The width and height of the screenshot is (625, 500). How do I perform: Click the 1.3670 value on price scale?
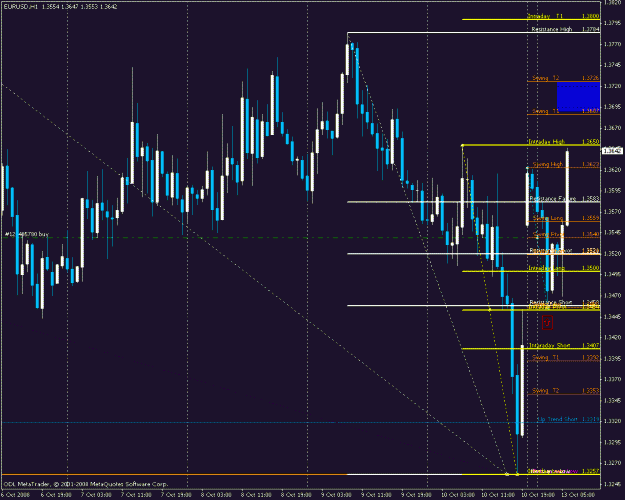(612, 128)
